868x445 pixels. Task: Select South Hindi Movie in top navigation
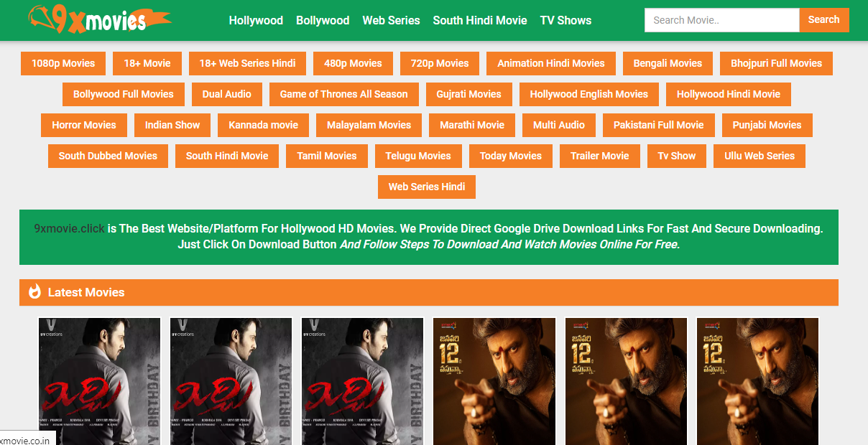(x=479, y=20)
